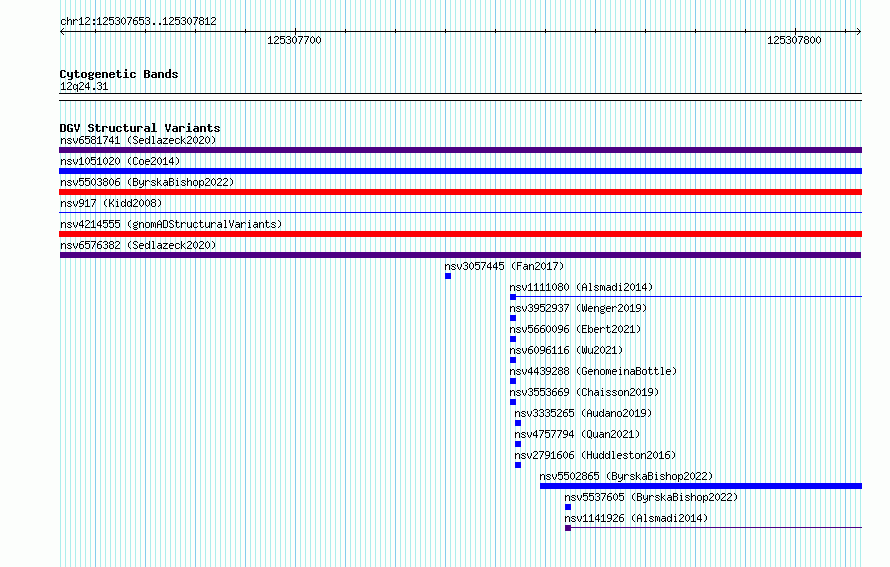This screenshot has width=890, height=567.
Task: Open nsv4439288 (GenomeinaBottle) label
Action: [x=593, y=371]
